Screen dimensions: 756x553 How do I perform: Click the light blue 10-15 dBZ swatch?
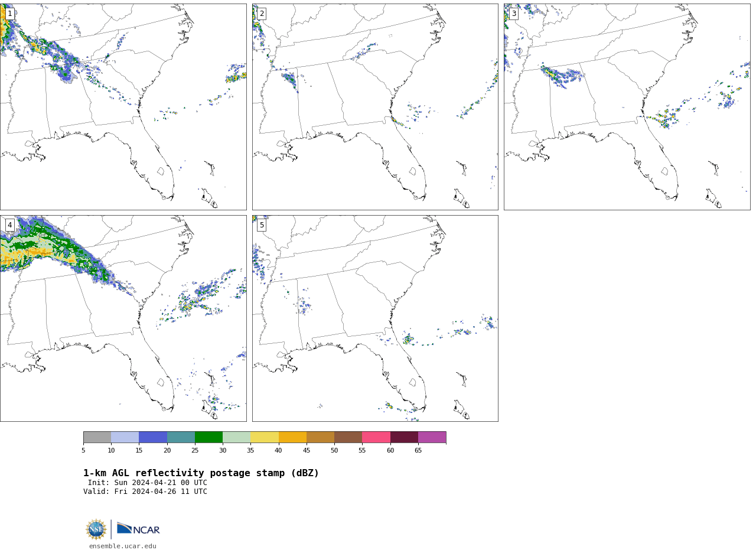point(125,437)
